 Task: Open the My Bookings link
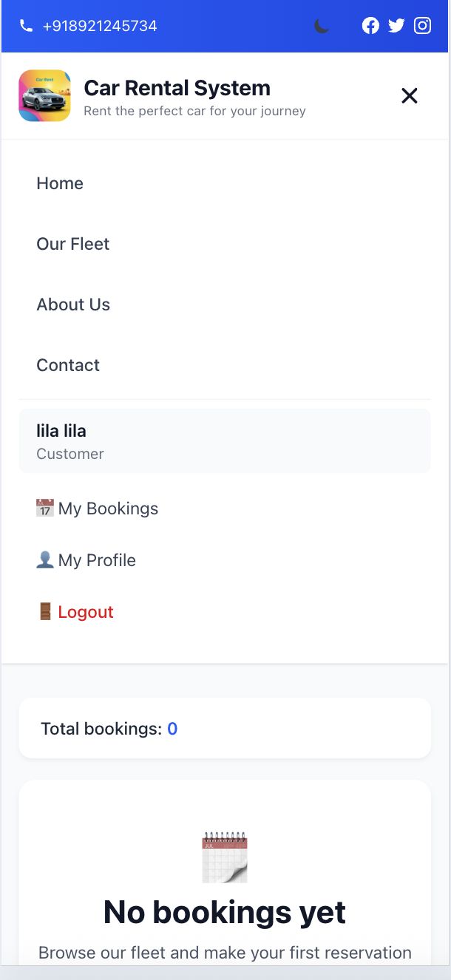(x=108, y=508)
